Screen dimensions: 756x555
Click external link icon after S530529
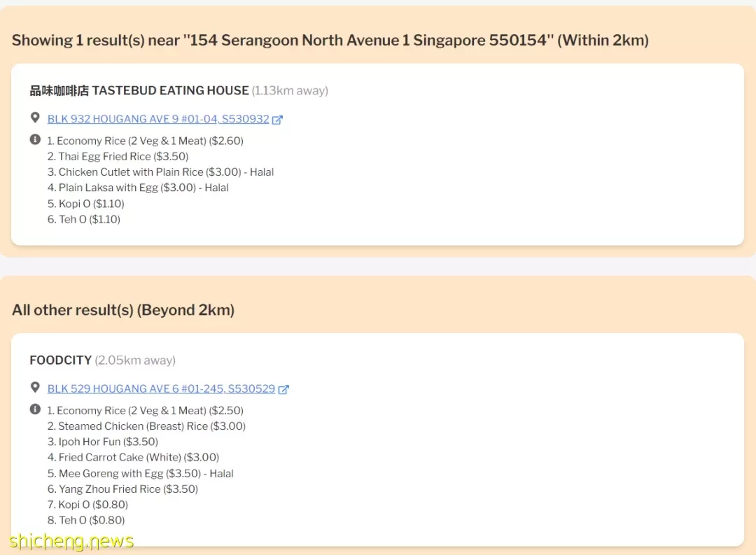click(x=283, y=389)
